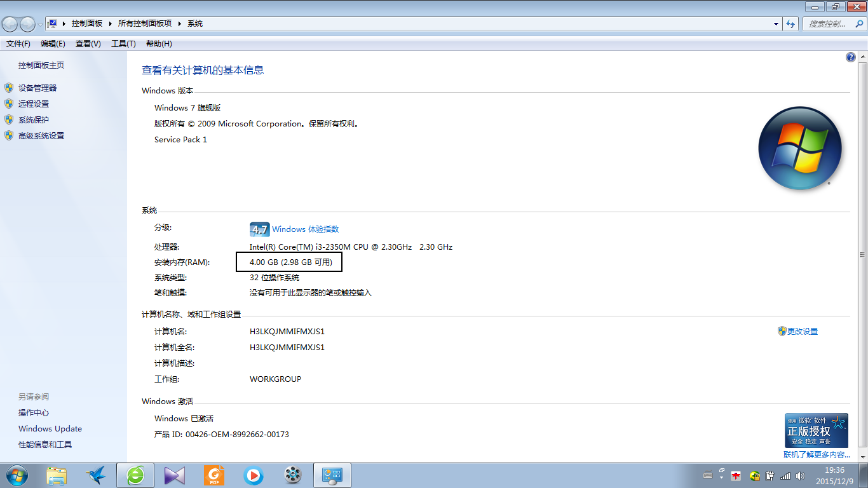Open 工具(T) menu
This screenshot has width=868, height=488.
[123, 43]
